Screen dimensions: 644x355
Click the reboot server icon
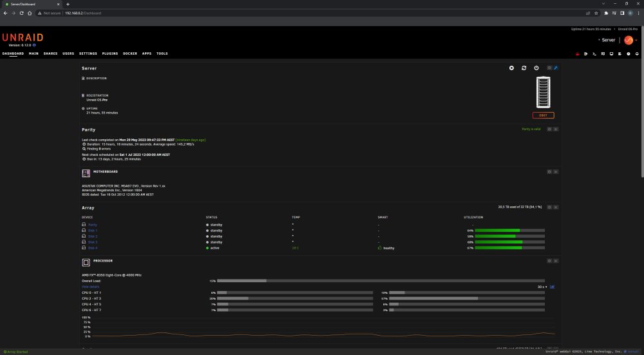pos(524,68)
